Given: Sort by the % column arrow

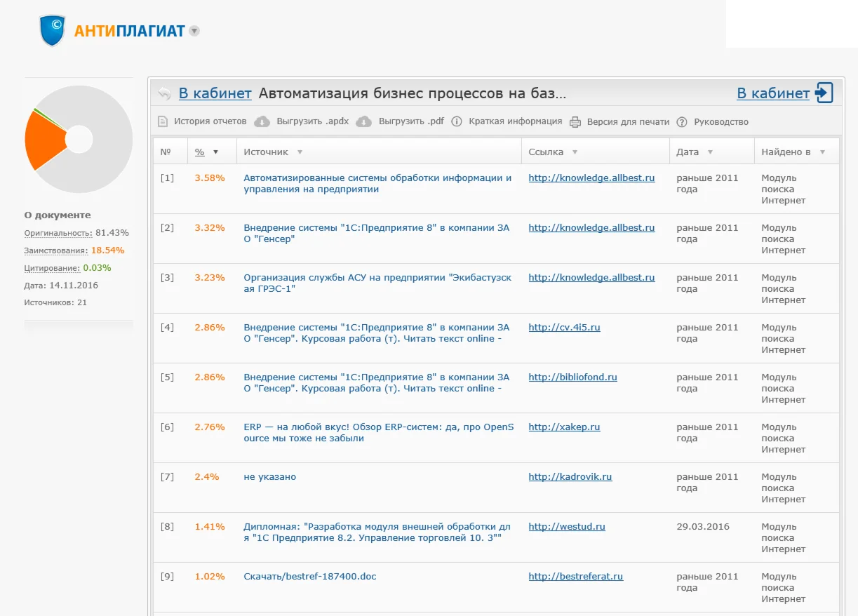Looking at the screenshot, I should pyautogui.click(x=215, y=152).
